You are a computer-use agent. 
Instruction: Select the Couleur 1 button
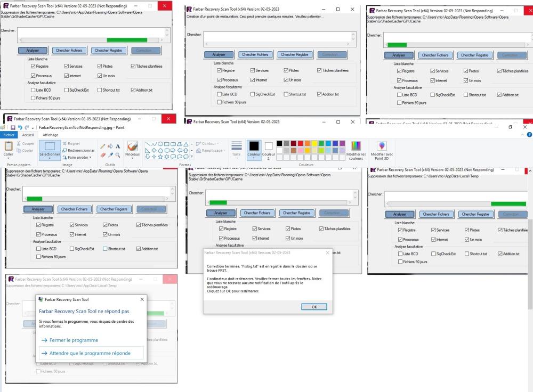[x=254, y=150]
